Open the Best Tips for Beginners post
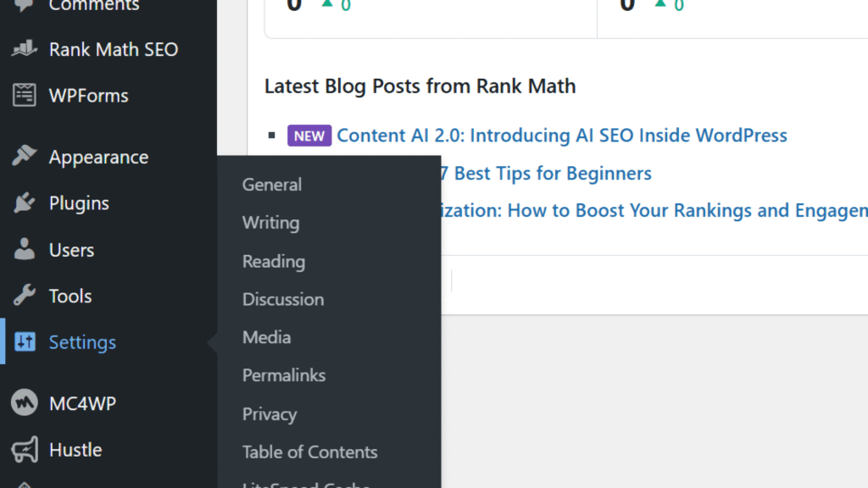Screen dimensions: 868x488 coord(553,174)
